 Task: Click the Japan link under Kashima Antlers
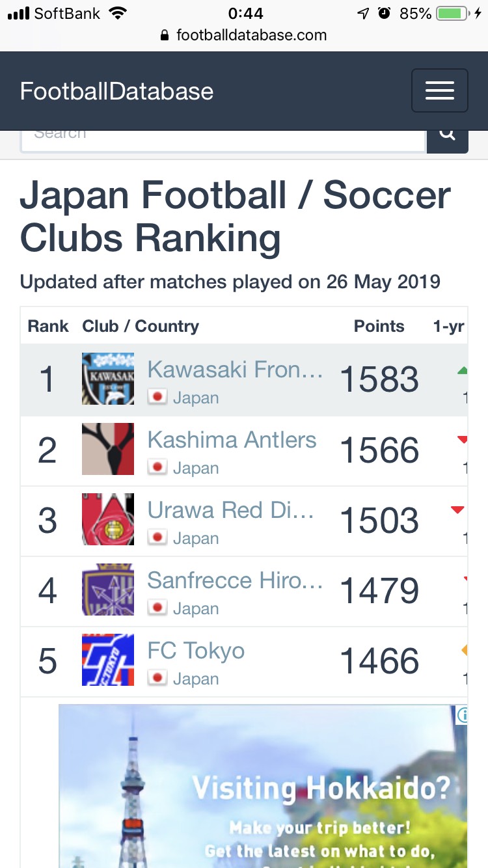[195, 468]
